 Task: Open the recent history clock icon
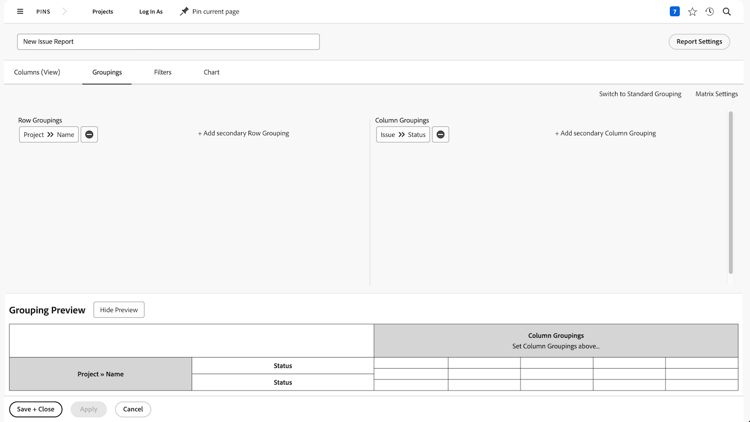tap(709, 11)
